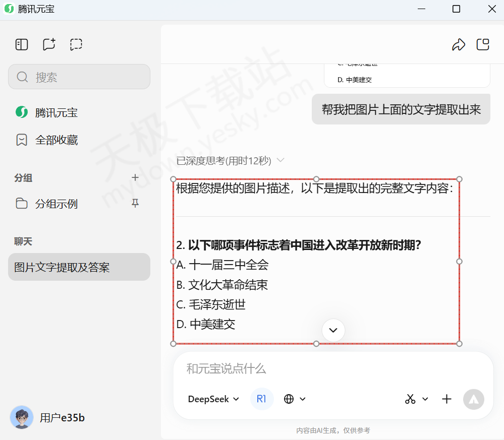Attach a file with the plus icon
Viewport: 504px width, 440px height.
[x=446, y=399]
